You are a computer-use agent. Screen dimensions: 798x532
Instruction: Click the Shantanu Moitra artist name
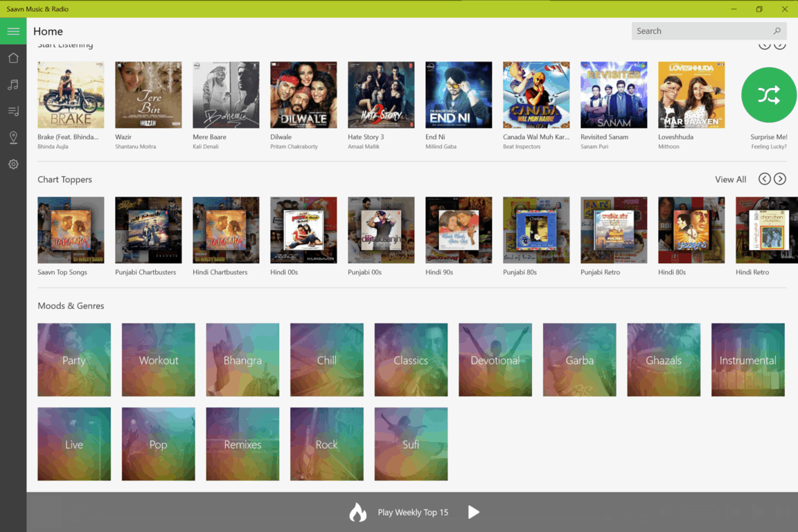(x=135, y=147)
